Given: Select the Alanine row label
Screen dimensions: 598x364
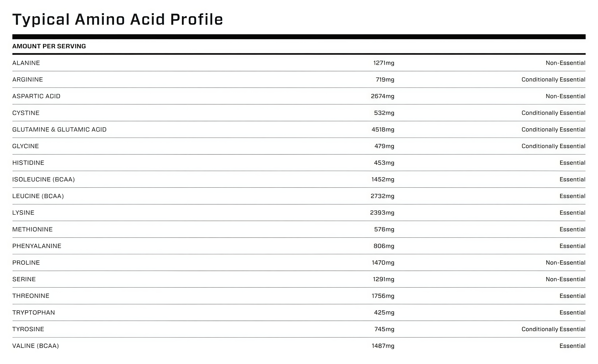Looking at the screenshot, I should tap(26, 63).
